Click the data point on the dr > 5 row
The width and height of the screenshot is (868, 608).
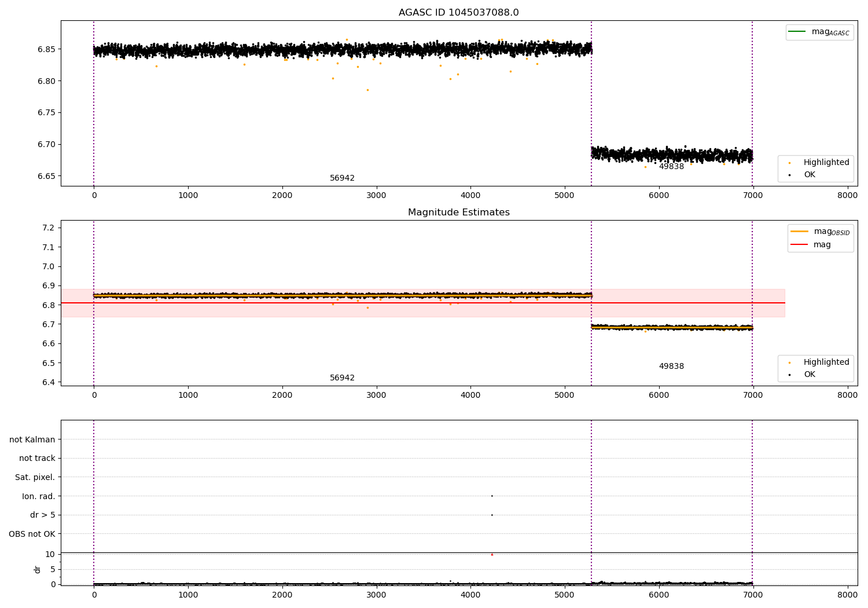(x=492, y=515)
